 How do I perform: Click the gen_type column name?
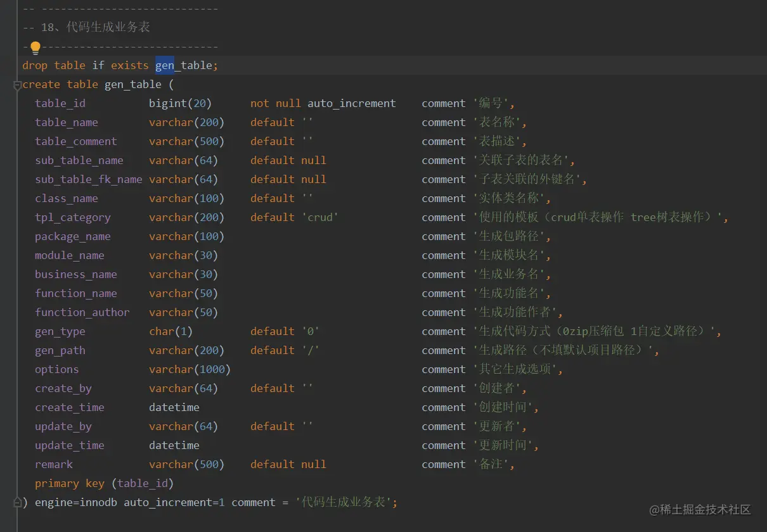60,331
